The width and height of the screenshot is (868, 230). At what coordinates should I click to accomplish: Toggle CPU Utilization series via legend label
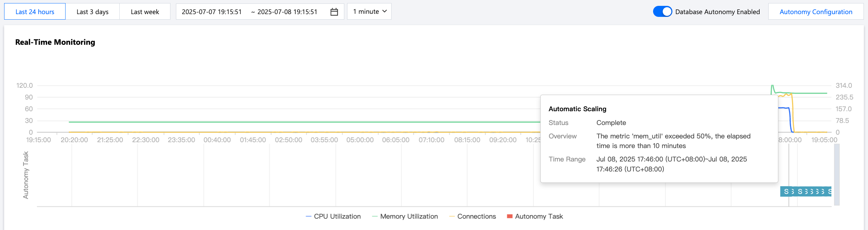coord(337,217)
